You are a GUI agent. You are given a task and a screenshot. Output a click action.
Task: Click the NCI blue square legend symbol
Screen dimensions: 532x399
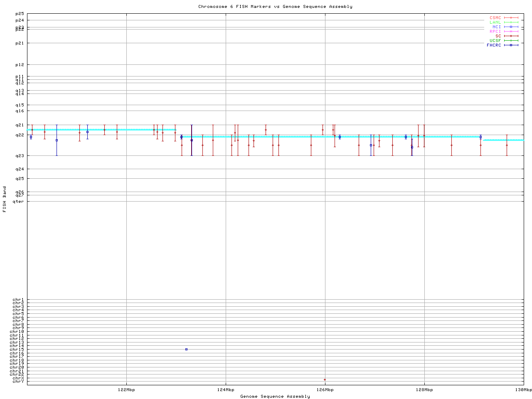[511, 27]
